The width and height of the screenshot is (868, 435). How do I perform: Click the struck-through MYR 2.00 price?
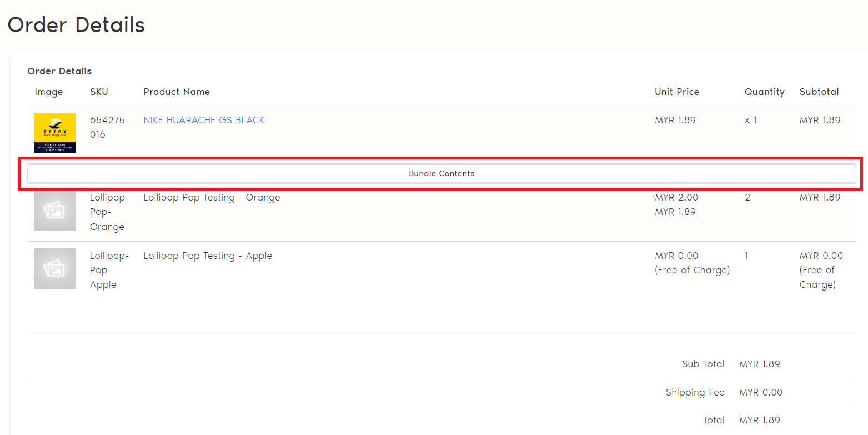tap(676, 197)
